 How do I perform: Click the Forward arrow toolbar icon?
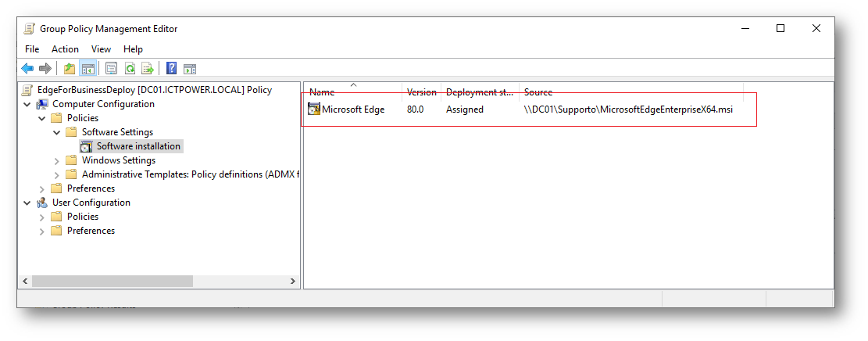[45, 69]
